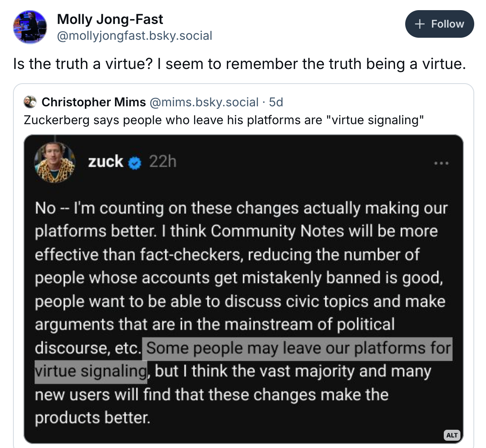Screen dimensions: 486x448
Task: Click the highlighted 'virtue signaling' text
Action: pos(91,371)
